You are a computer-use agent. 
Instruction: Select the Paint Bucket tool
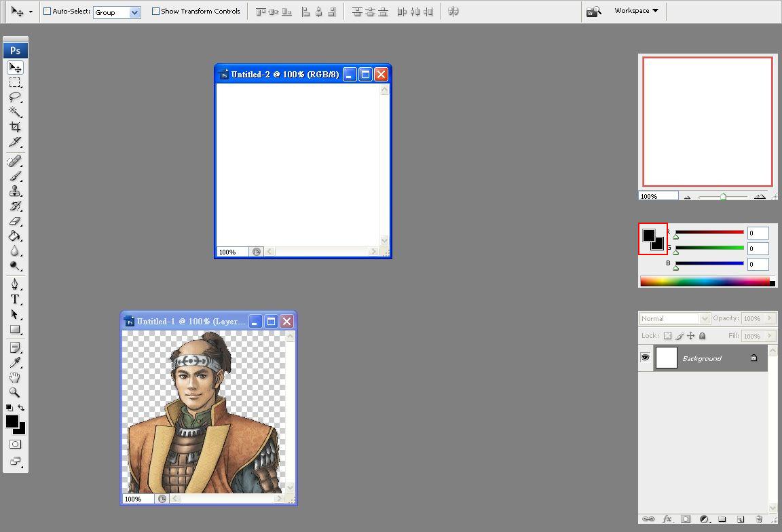[x=15, y=236]
